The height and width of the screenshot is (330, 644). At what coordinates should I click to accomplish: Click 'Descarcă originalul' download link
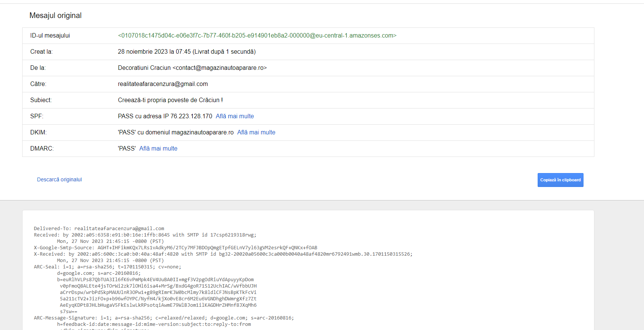click(59, 180)
